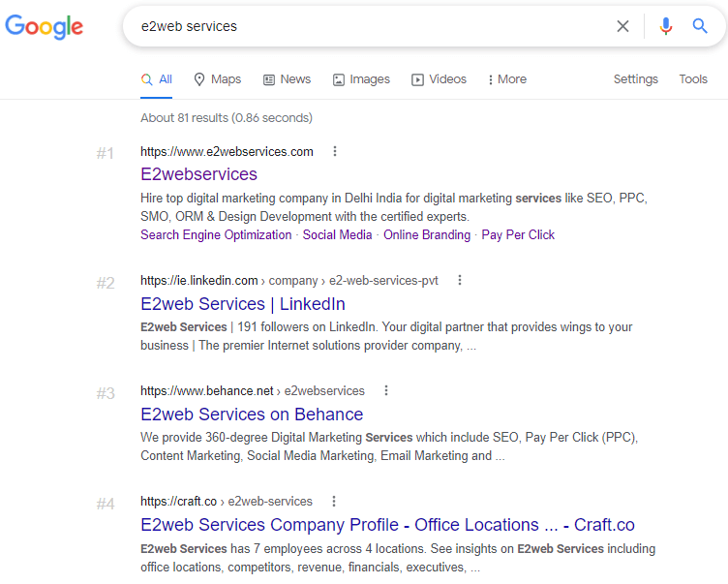Open the E2webservices result title
This screenshot has height=584, width=728.
pyautogui.click(x=198, y=174)
